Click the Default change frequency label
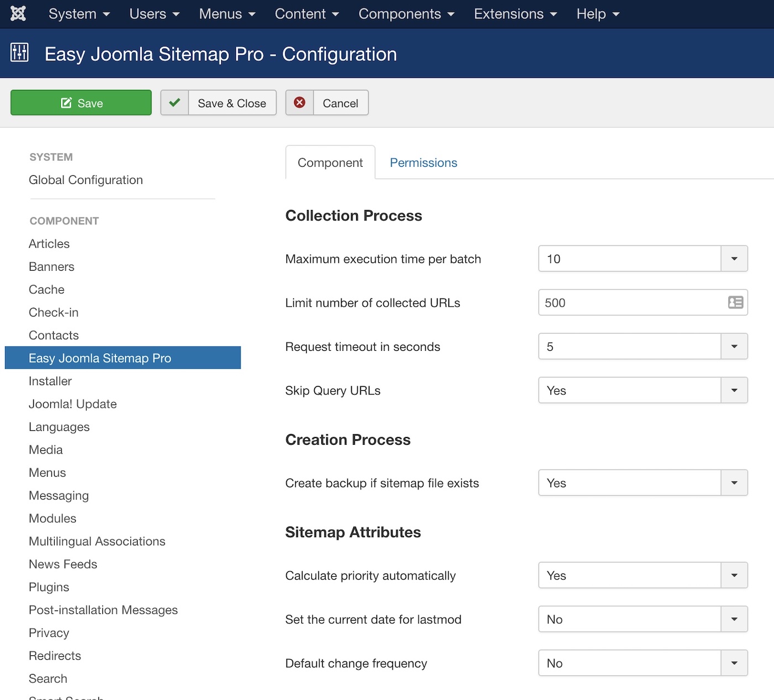Viewport: 774px width, 700px height. [356, 664]
